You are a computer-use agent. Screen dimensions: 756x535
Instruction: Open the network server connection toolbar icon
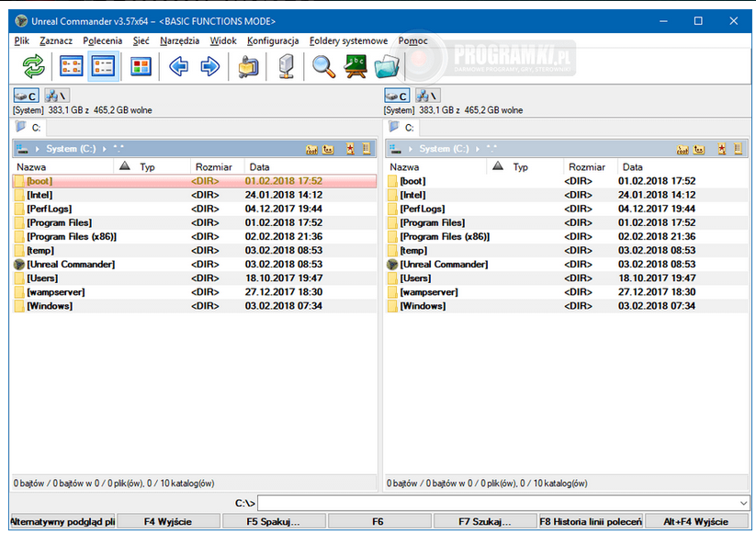pos(287,66)
